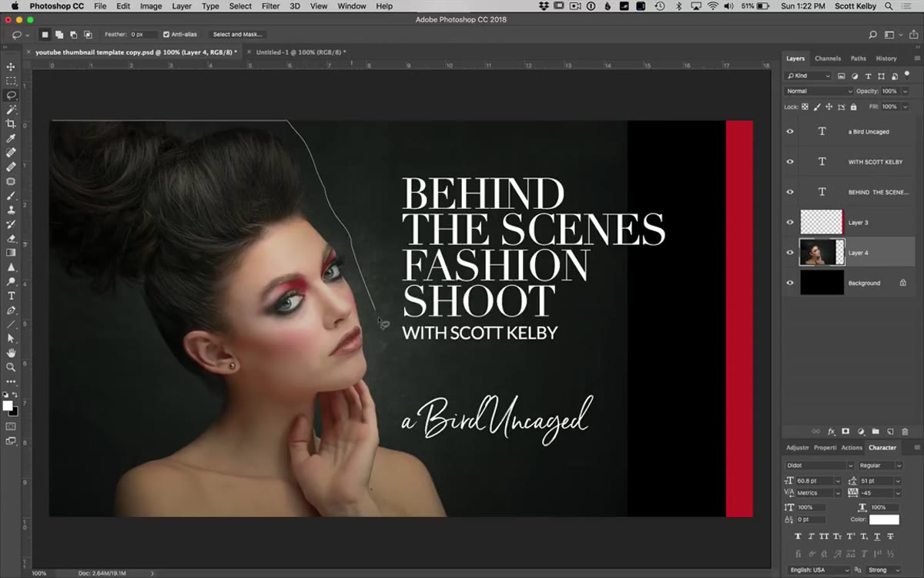Select the Hand tool

[11, 353]
